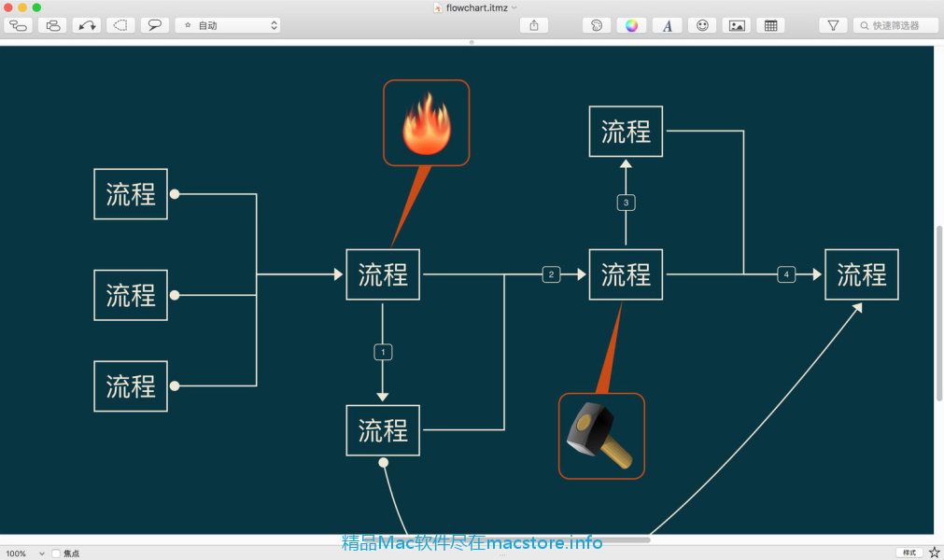Open the 自动 layout dropdown
Viewport: 944px width, 560px height.
click(x=228, y=25)
